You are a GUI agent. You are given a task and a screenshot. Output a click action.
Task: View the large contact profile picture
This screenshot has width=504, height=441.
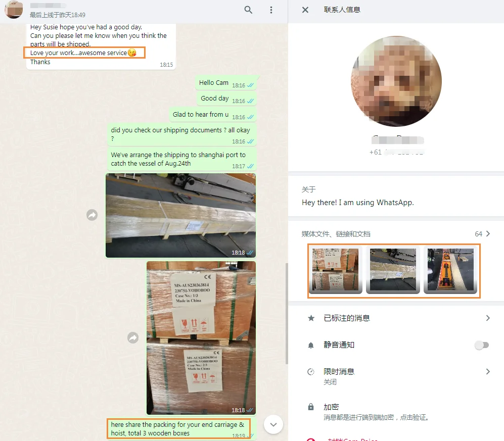(x=396, y=81)
